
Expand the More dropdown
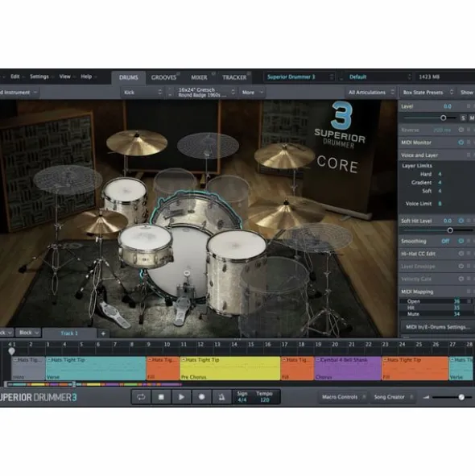[253, 93]
